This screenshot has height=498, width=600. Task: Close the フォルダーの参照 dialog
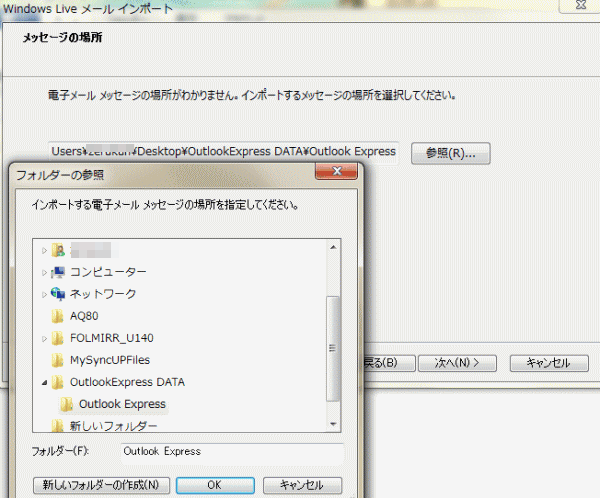coord(336,171)
